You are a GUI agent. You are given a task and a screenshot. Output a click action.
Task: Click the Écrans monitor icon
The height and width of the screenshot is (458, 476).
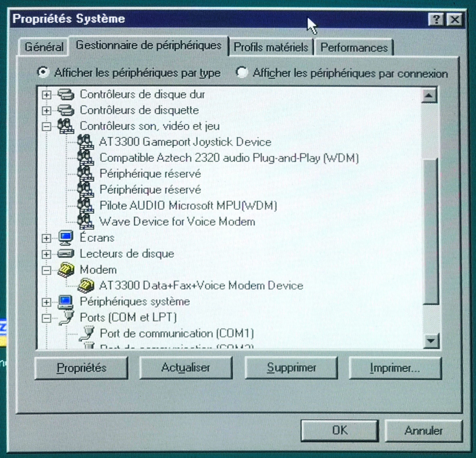[x=66, y=238]
